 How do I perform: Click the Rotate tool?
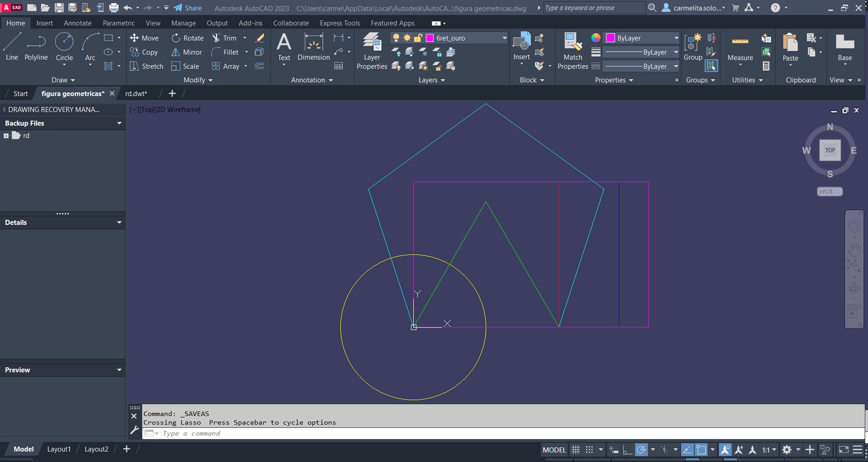click(x=187, y=38)
